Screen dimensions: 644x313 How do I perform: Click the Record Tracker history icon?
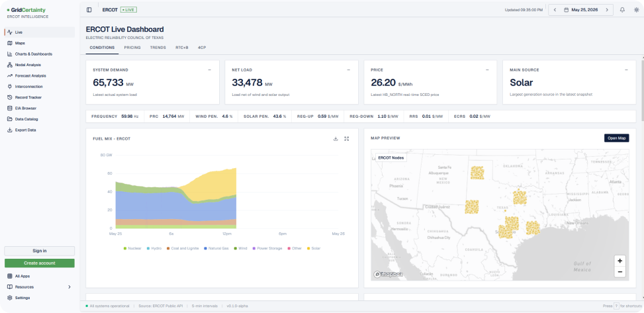point(10,97)
